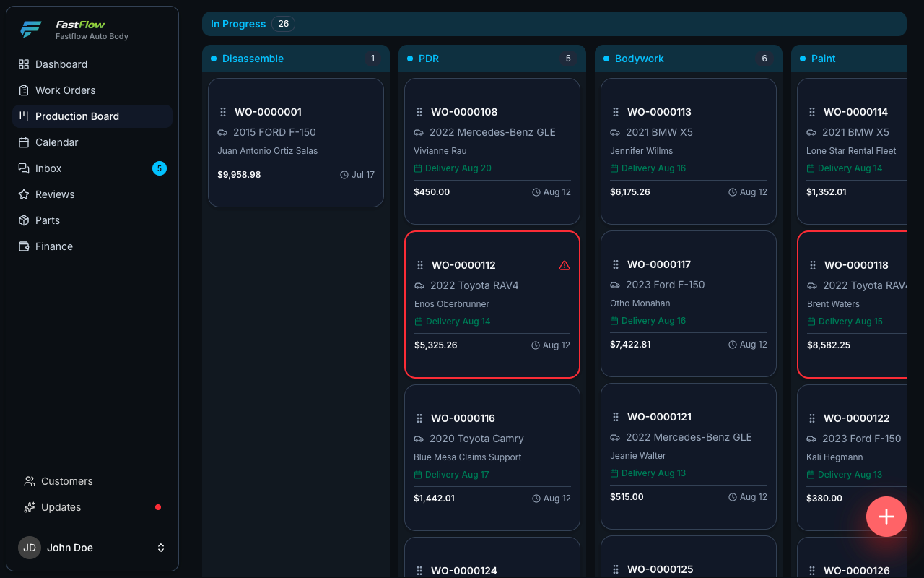Open work order WO-0000118
The image size is (924, 578).
point(856,265)
